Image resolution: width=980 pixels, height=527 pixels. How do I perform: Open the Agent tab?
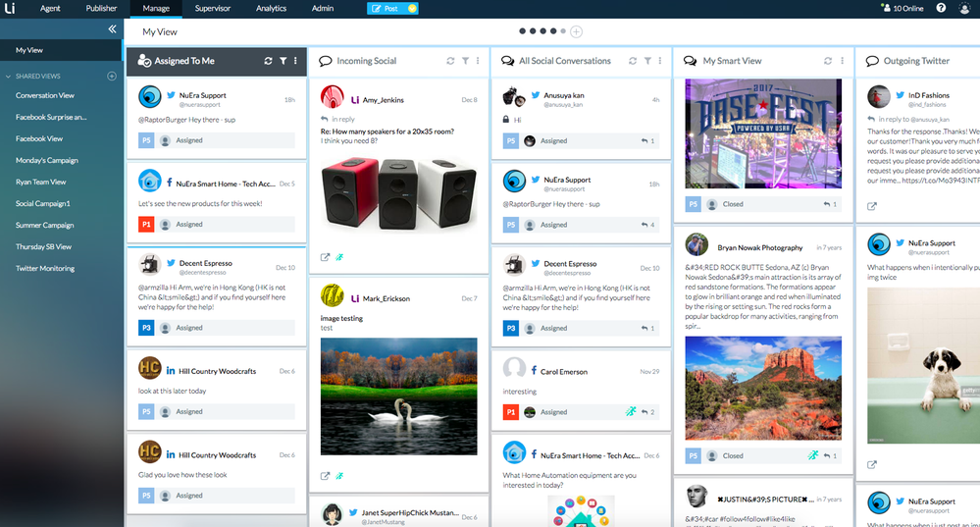pos(51,8)
